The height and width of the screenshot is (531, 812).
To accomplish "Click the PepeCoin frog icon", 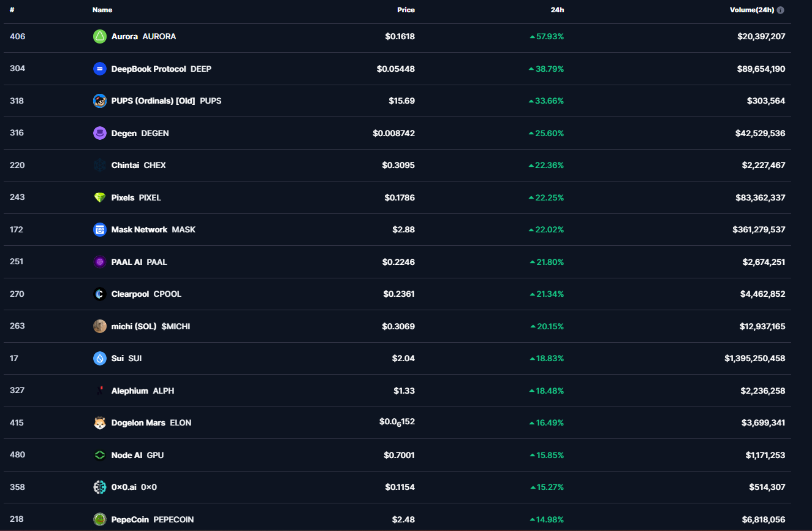I will pyautogui.click(x=99, y=519).
